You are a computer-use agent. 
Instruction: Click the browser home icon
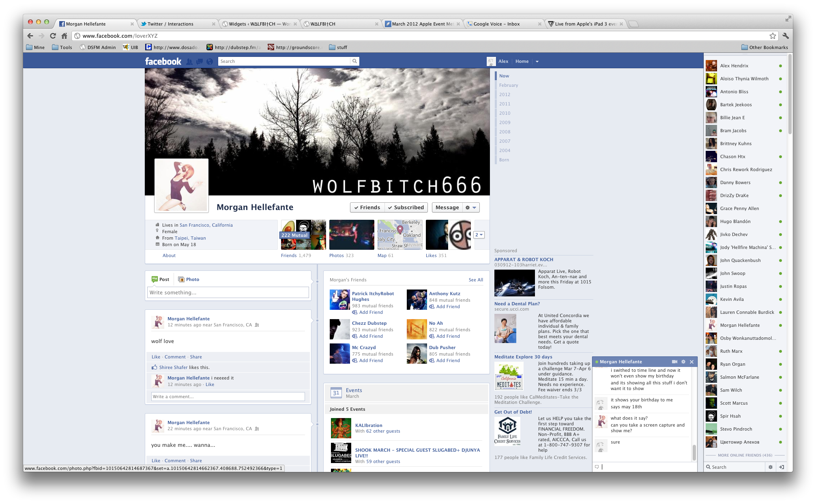[x=64, y=36]
